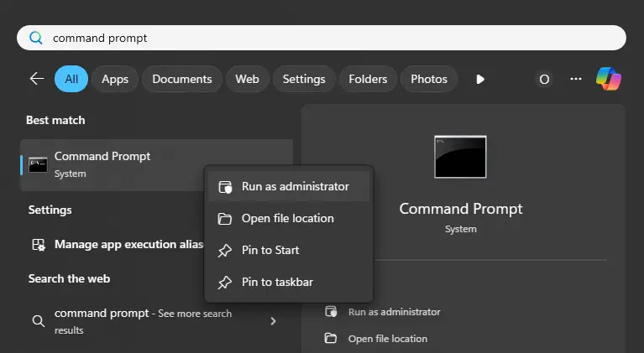Click the search magnifier icon in search box
Screen dimensions: 644x353
pyautogui.click(x=36, y=38)
